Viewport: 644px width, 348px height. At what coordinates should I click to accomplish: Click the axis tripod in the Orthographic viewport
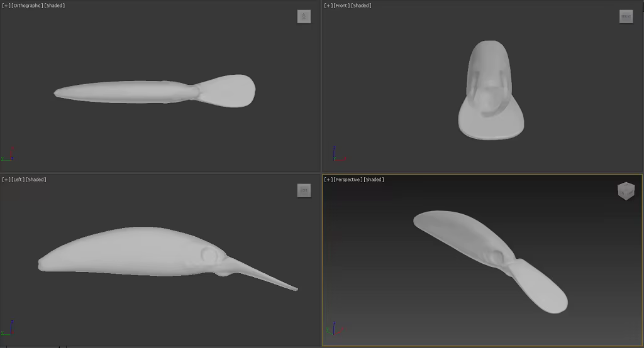[x=8, y=154]
